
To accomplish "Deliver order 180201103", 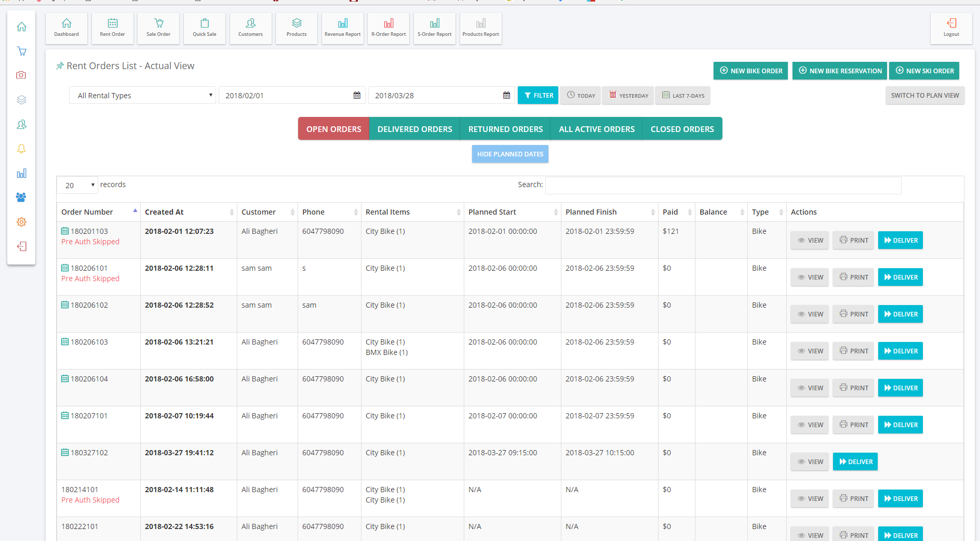I will [900, 240].
